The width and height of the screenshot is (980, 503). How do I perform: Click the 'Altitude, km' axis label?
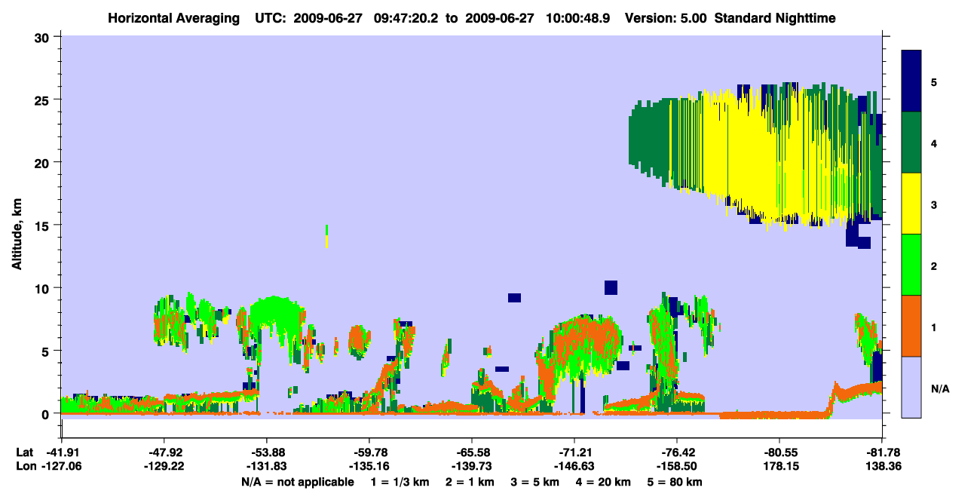(17, 233)
